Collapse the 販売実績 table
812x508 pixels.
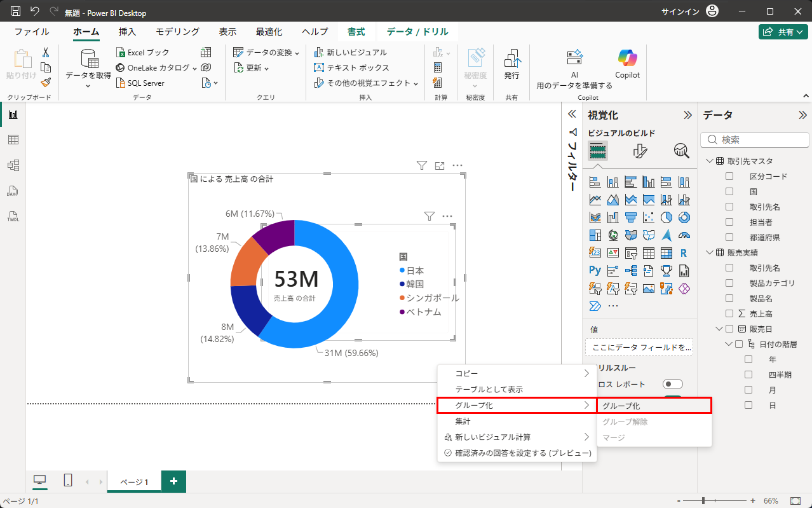point(709,252)
